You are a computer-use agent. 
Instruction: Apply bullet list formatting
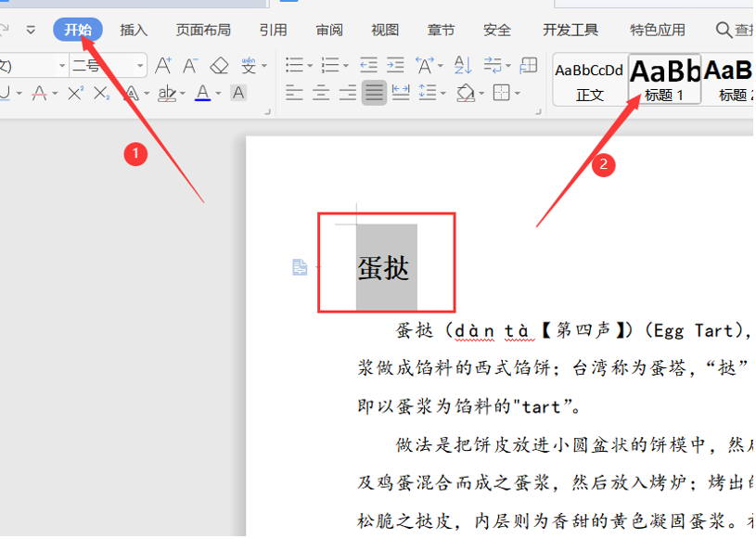(x=294, y=65)
